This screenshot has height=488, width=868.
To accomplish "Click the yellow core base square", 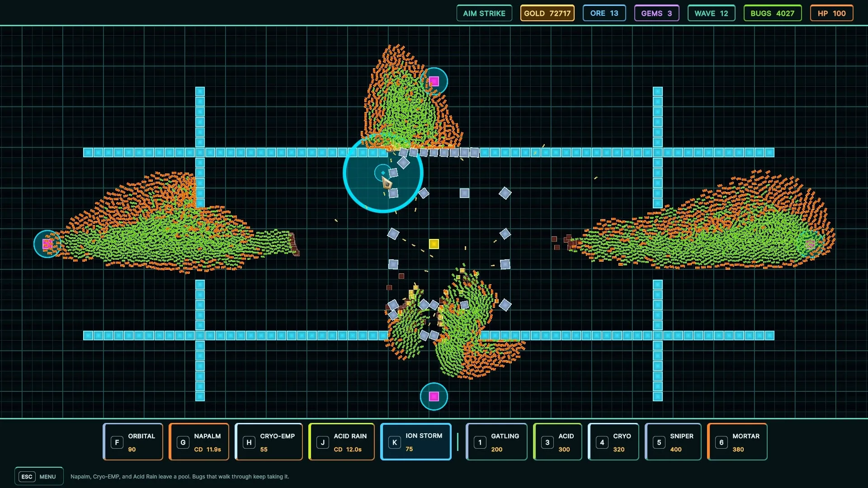I will (434, 244).
